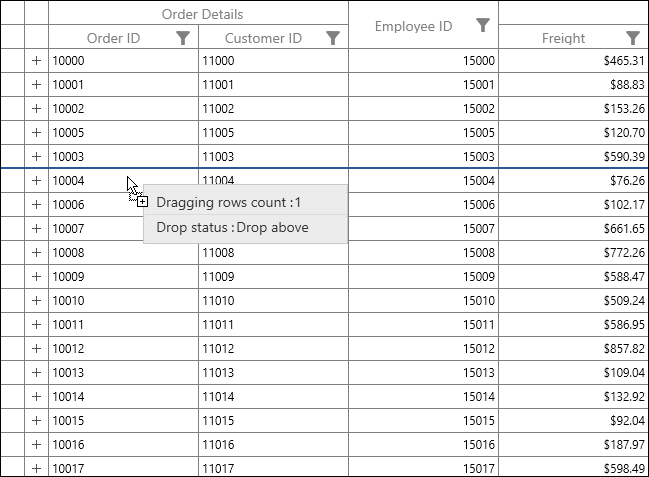Open the Customer ID filter icon
This screenshot has width=649, height=477.
tap(333, 38)
